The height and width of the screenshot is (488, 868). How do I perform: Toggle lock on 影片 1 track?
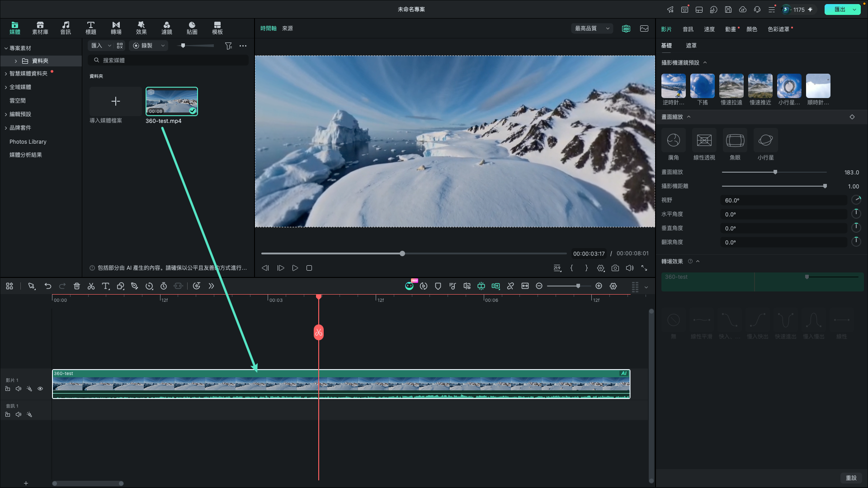click(8, 389)
